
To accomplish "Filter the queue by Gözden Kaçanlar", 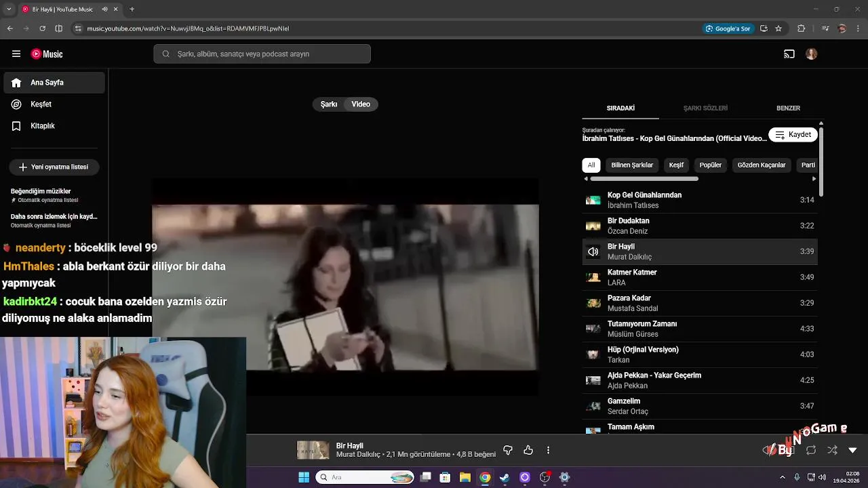I will tap(762, 165).
